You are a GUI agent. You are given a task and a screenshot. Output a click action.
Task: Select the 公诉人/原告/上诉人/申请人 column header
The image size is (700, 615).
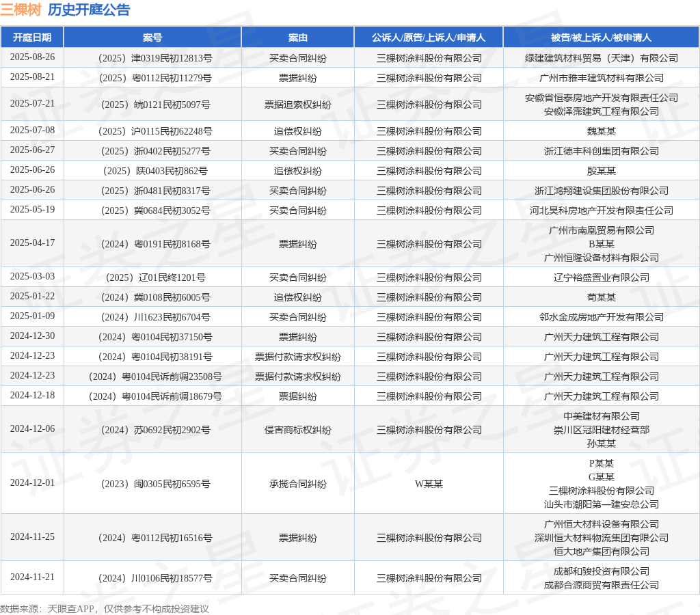(429, 38)
